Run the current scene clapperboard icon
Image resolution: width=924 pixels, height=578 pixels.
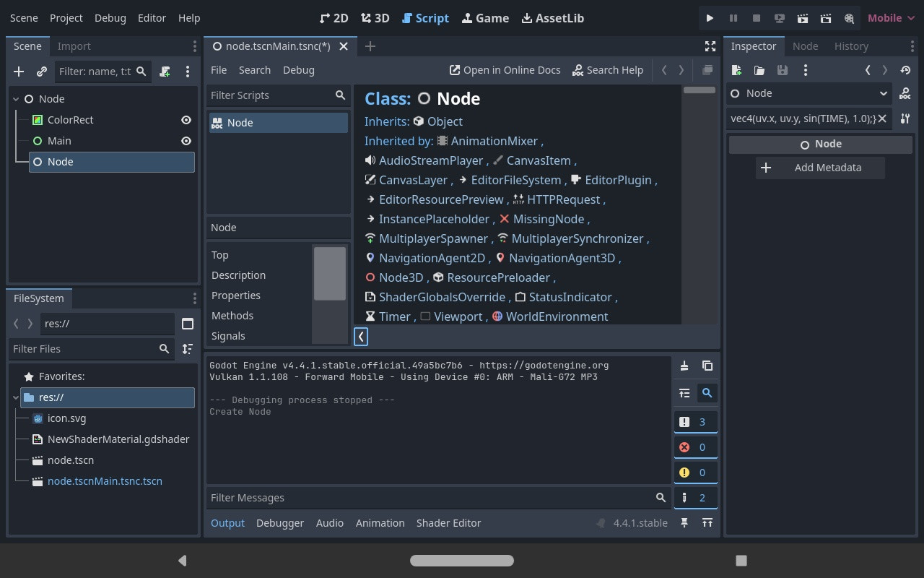[803, 18]
